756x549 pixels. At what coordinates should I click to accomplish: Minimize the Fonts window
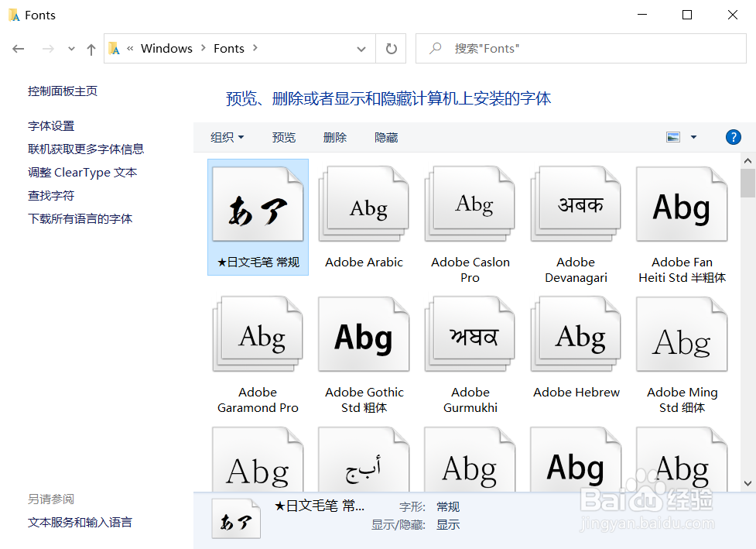click(642, 15)
